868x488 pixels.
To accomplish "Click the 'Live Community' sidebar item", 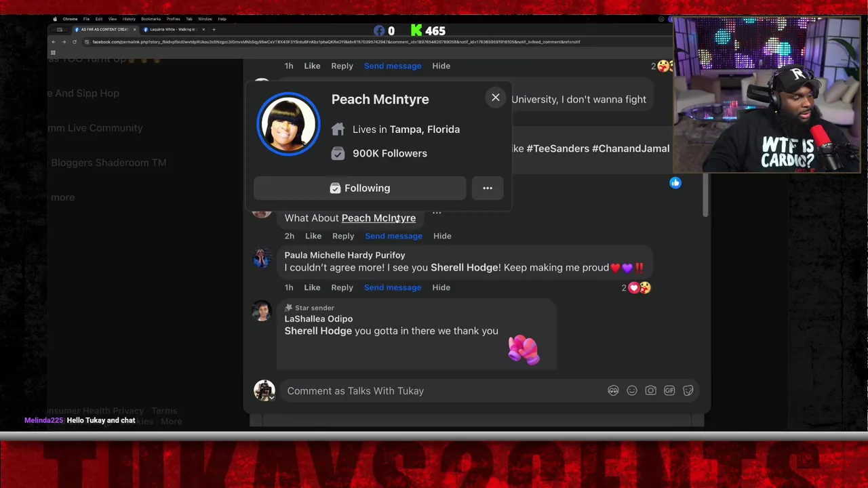I will (x=95, y=128).
